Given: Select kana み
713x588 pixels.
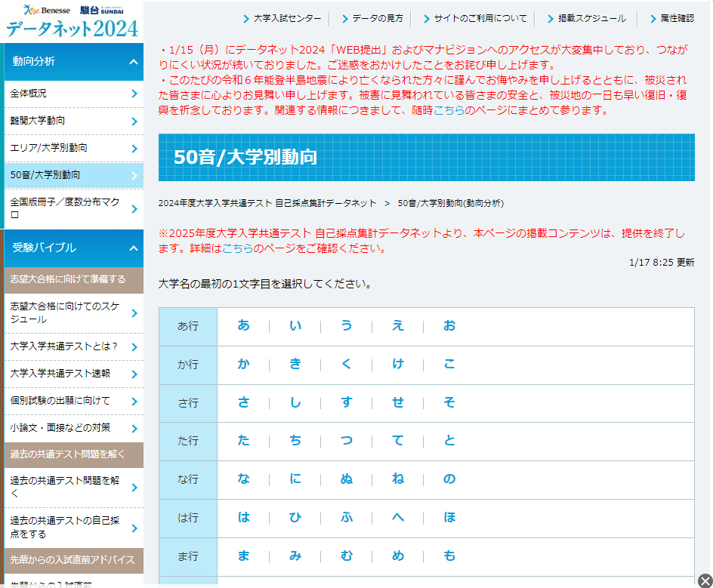Looking at the screenshot, I should pos(295,556).
